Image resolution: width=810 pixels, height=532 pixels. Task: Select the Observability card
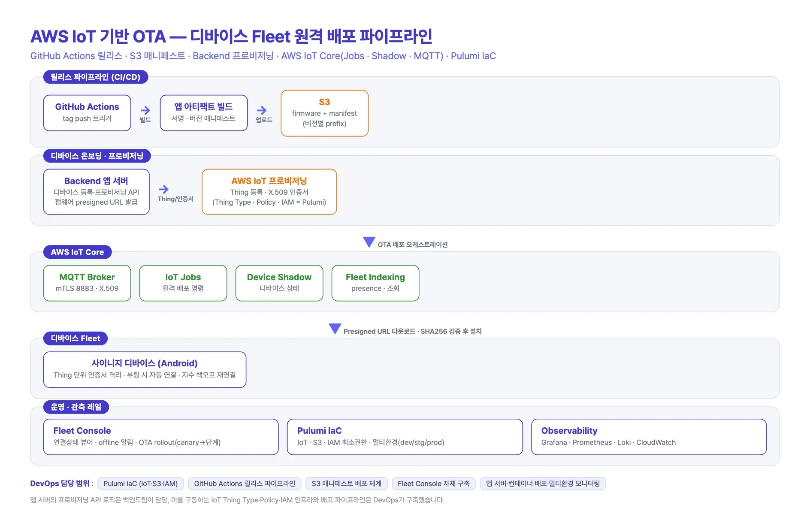coord(649,437)
